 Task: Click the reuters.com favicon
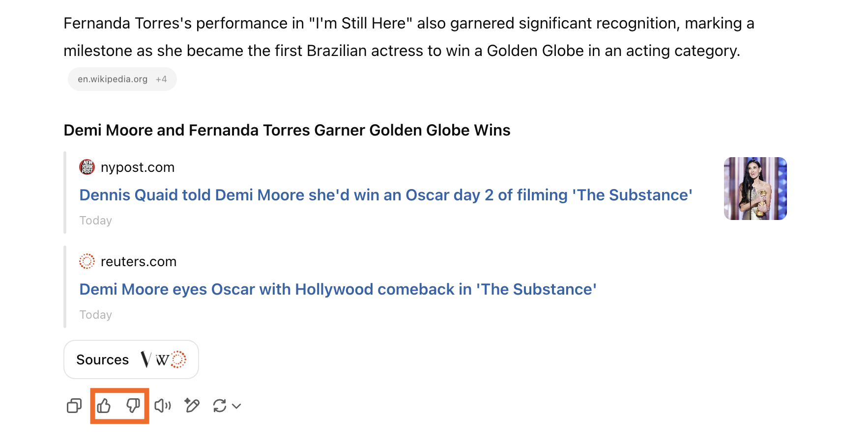click(87, 261)
